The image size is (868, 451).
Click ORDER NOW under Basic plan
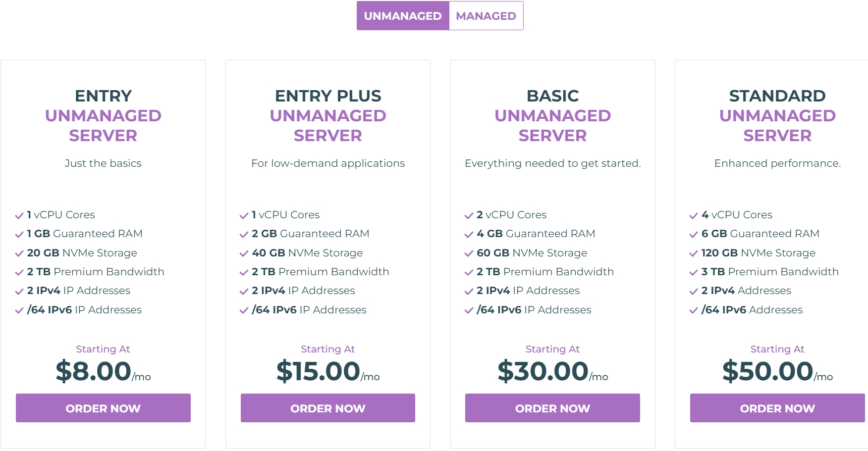[552, 408]
